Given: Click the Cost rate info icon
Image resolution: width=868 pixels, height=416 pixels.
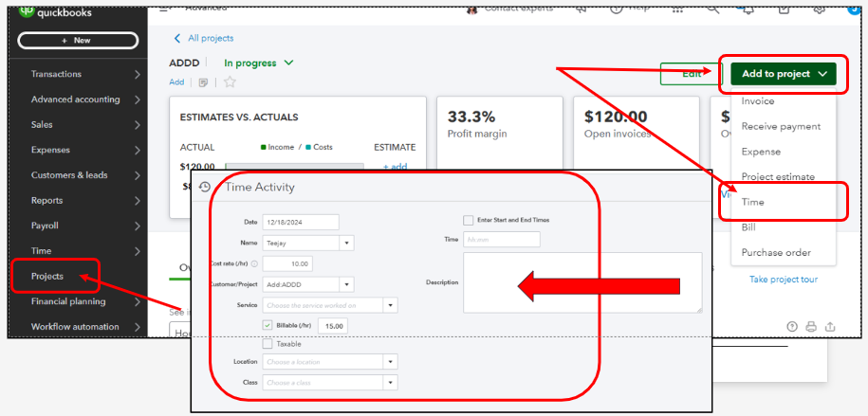Looking at the screenshot, I should coord(254,263).
